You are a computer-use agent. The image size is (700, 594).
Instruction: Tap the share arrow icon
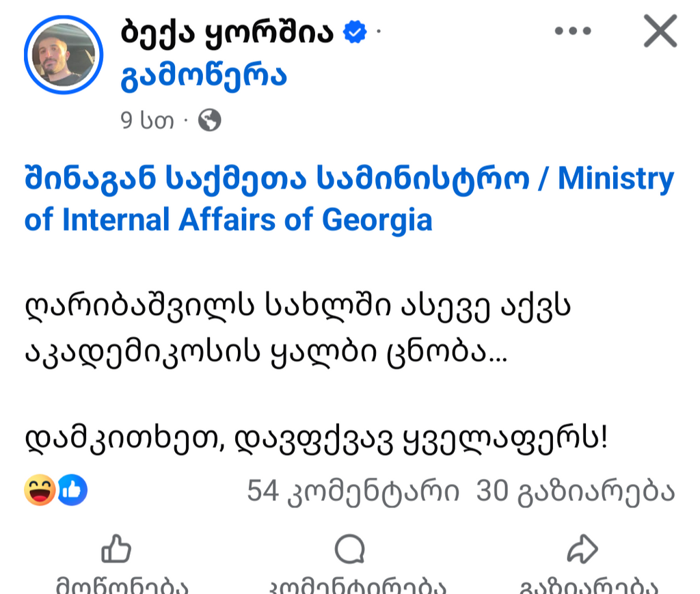tap(582, 549)
